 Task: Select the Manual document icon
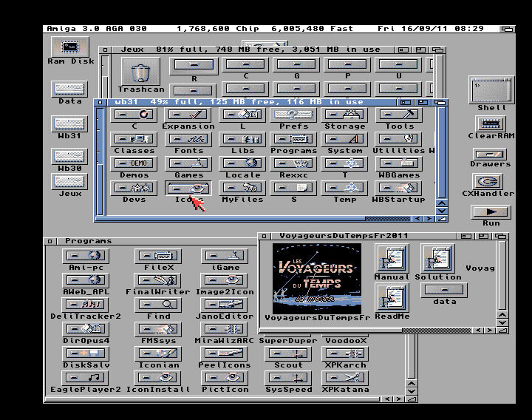pos(391,260)
